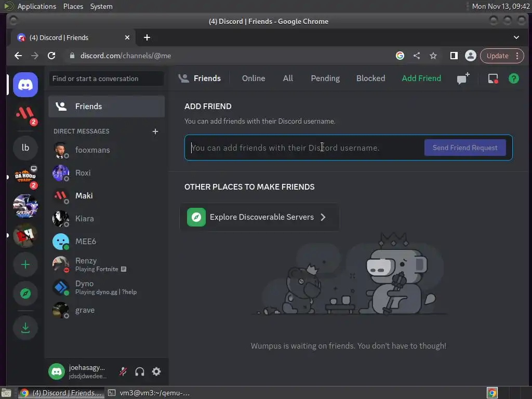Screen dimensions: 532x399
Task: Open User Settings gear icon
Action: (156, 371)
